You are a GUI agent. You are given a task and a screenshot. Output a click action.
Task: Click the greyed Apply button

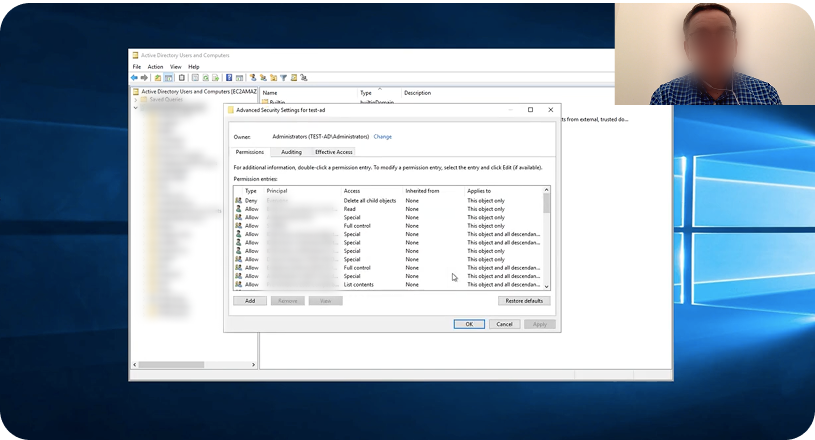[x=540, y=324]
